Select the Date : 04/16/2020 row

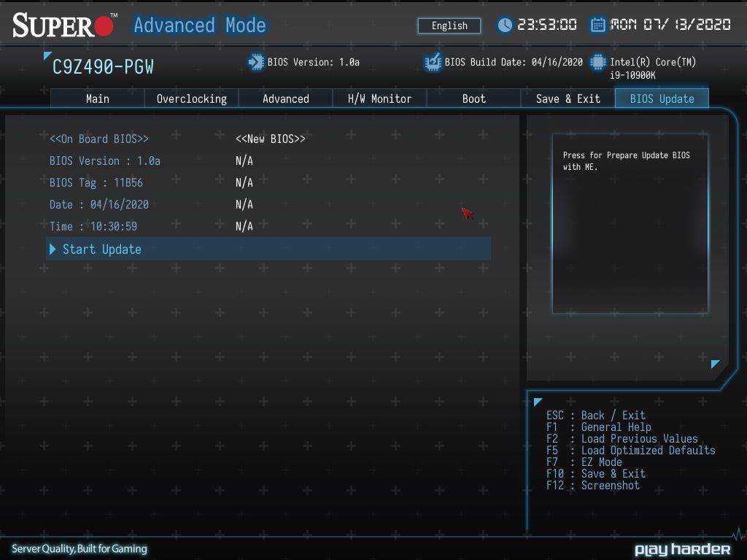click(99, 205)
